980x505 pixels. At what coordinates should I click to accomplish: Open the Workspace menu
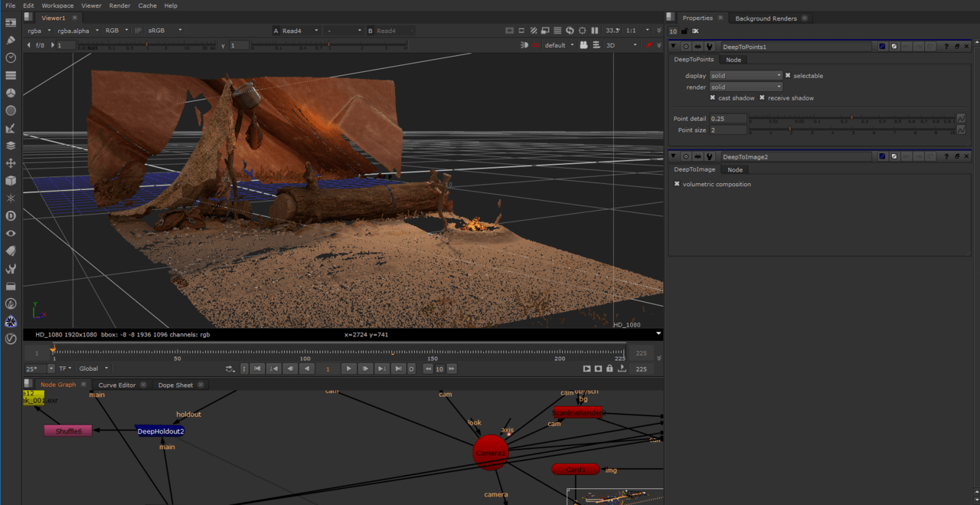pos(57,5)
